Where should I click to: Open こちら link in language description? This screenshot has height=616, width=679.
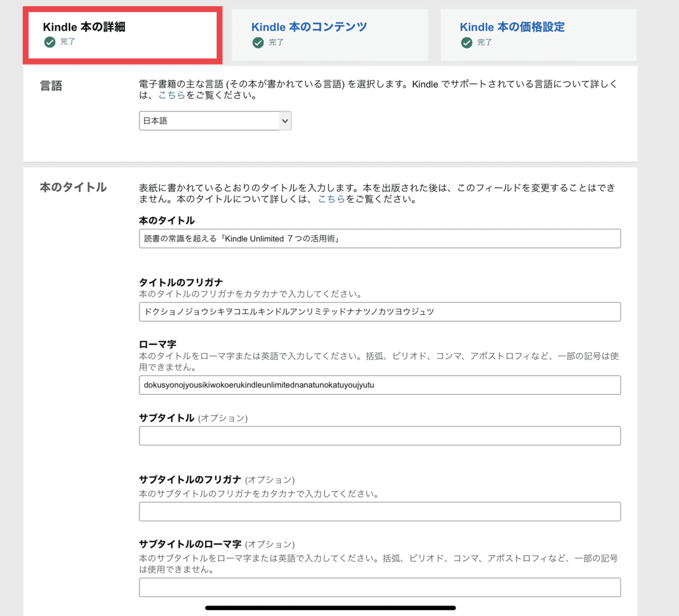point(172,95)
